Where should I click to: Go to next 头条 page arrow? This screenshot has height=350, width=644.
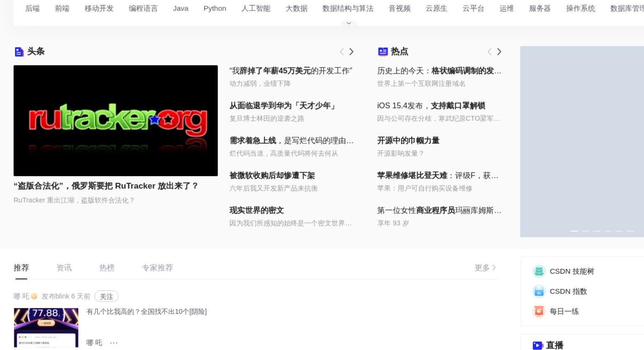351,52
